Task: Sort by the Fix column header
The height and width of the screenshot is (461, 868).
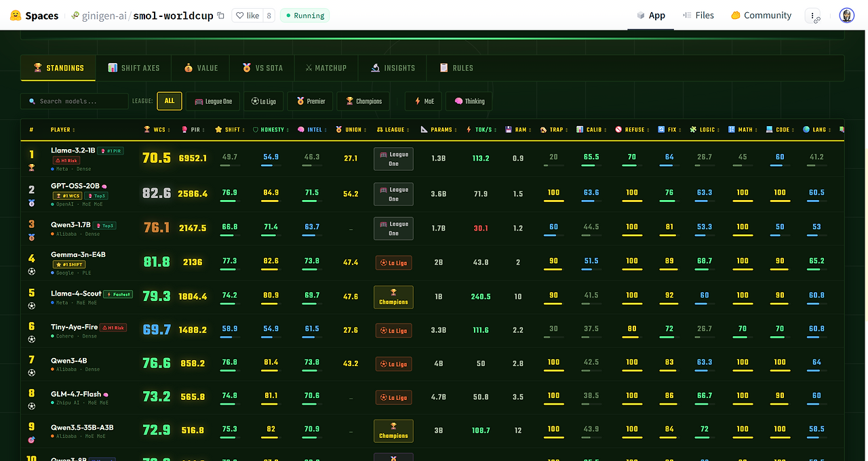Action: [669, 129]
